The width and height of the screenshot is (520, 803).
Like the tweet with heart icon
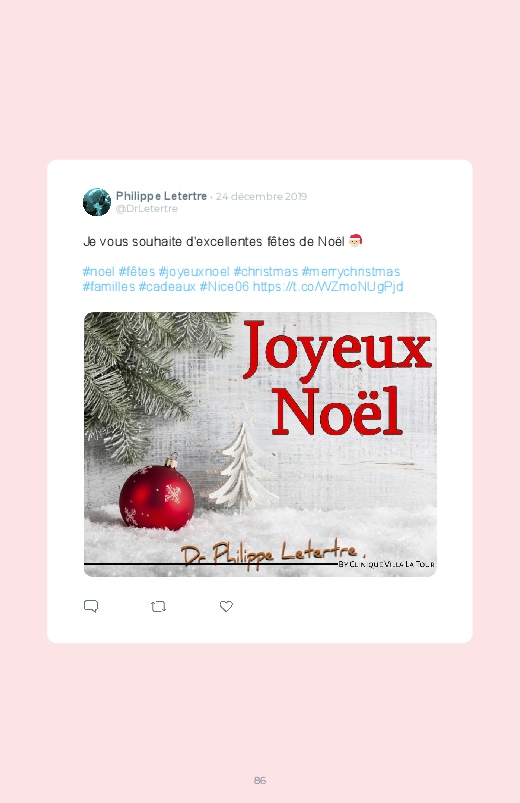226,606
